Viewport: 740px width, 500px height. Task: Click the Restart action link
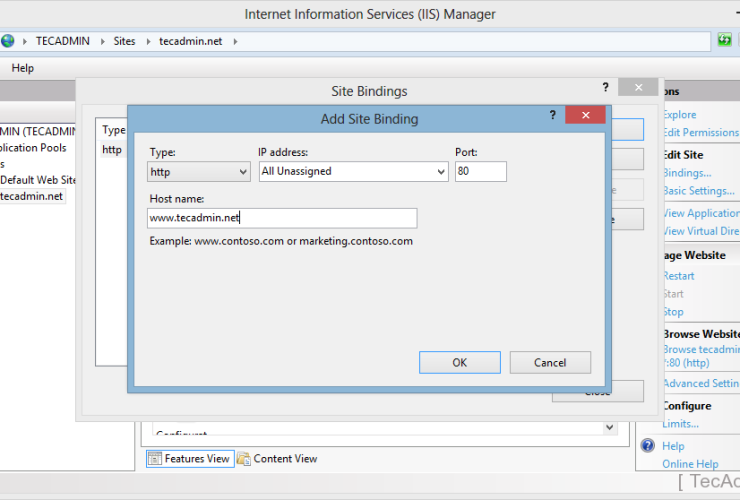pos(678,276)
